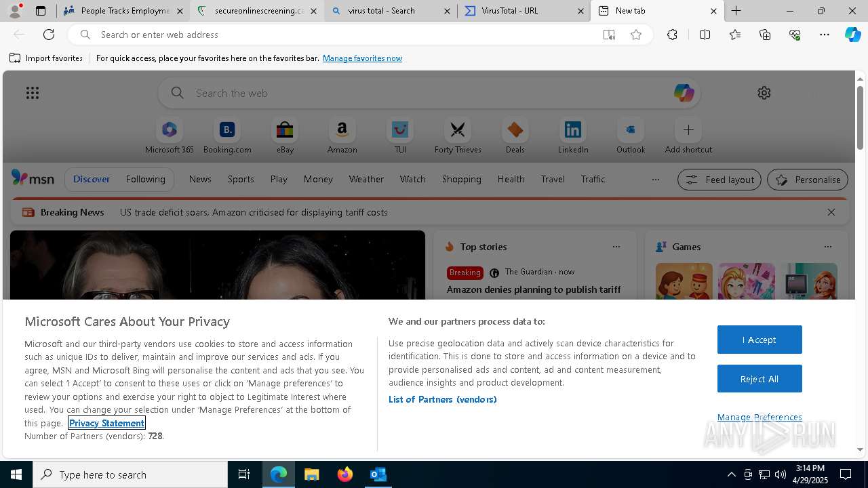Open File Explorer from taskbar

coord(311,474)
